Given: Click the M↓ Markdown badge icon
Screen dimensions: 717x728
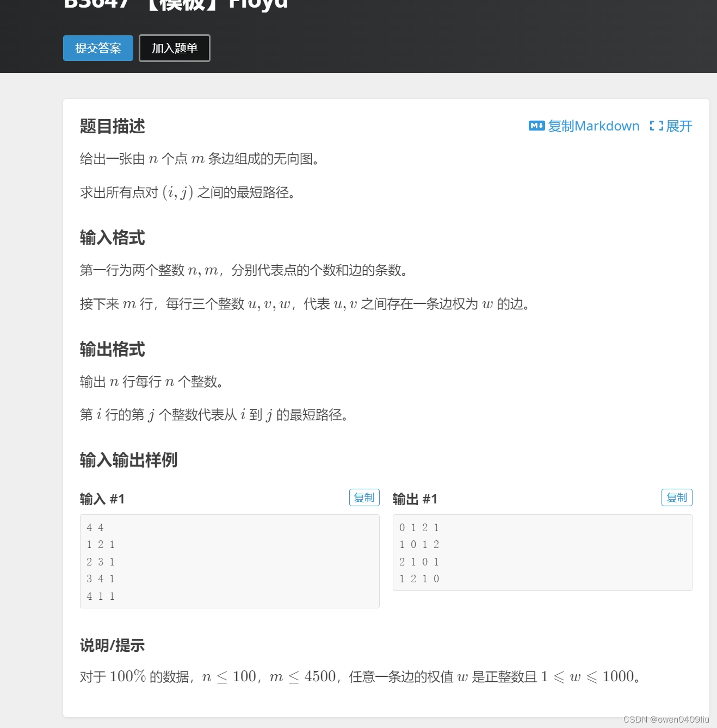Looking at the screenshot, I should click(536, 126).
